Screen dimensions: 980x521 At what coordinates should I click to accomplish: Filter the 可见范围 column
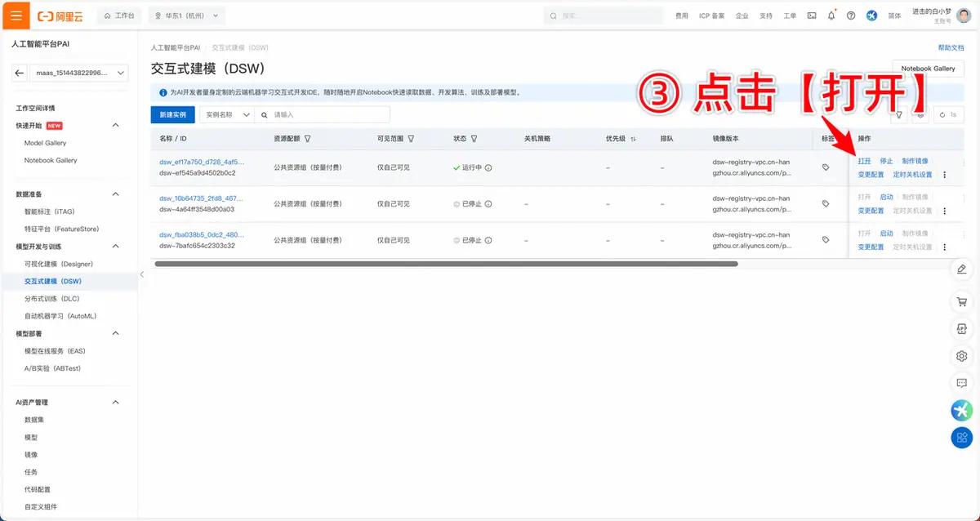[411, 139]
